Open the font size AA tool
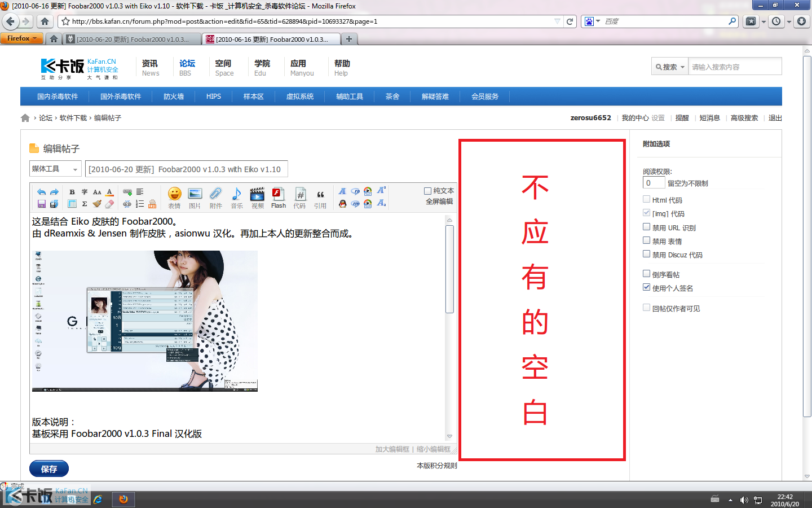This screenshot has width=812, height=508. pos(97,192)
